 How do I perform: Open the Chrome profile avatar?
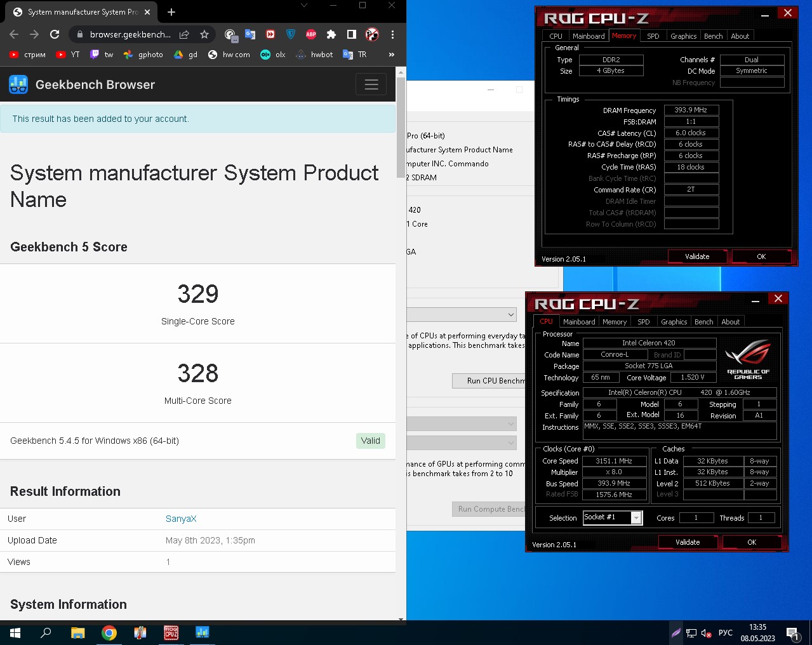(x=372, y=34)
